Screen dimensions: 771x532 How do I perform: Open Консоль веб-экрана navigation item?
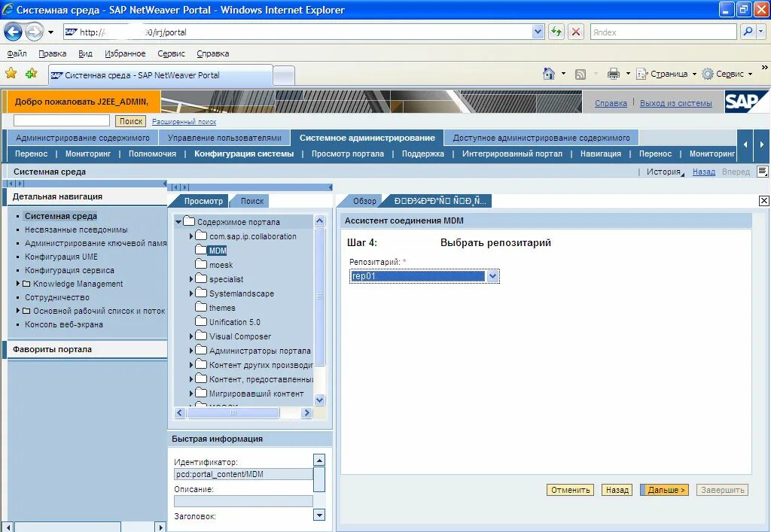coord(64,324)
